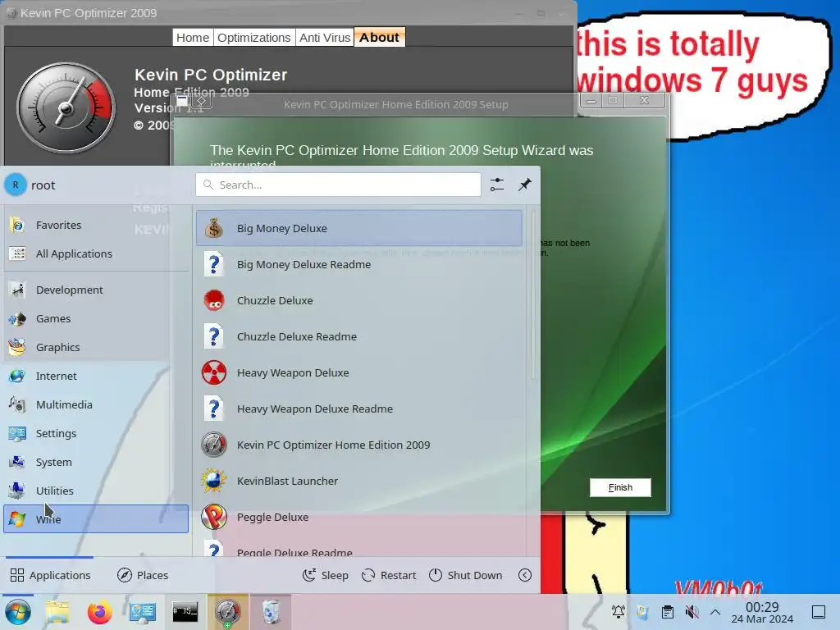Open launcher configure sliders icon

(497, 185)
